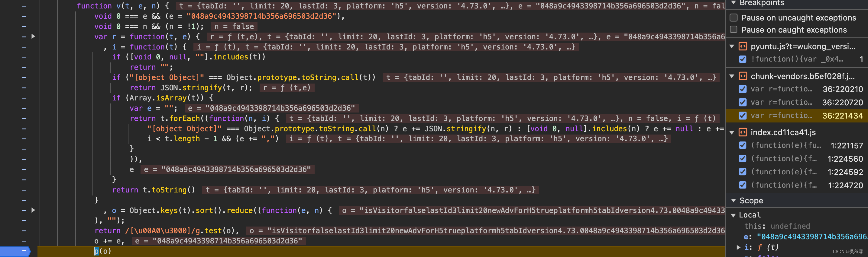Click 'return t.forEach((function(n, i)' line

click(205, 119)
